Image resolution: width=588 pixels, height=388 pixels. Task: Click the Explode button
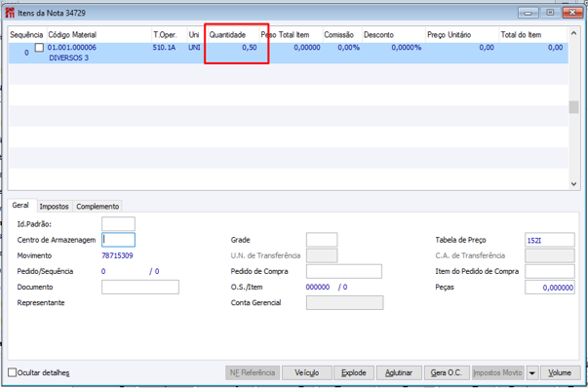pyautogui.click(x=354, y=373)
